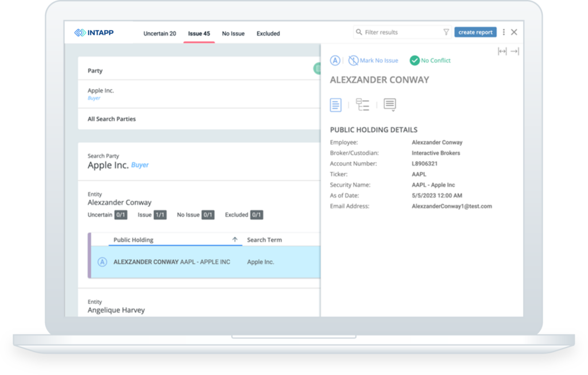The image size is (588, 375).
Task: Sort by the Public Holding column header
Action: coord(133,239)
